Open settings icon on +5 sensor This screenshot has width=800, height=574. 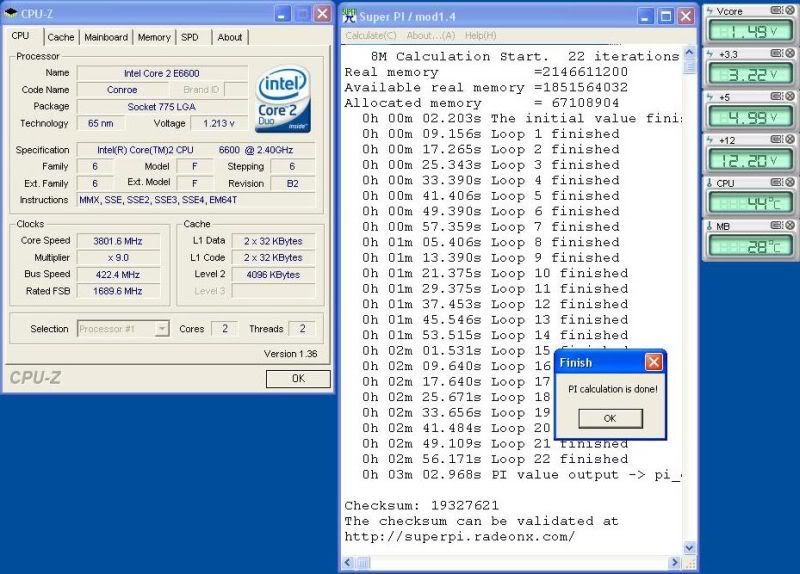pos(776,96)
